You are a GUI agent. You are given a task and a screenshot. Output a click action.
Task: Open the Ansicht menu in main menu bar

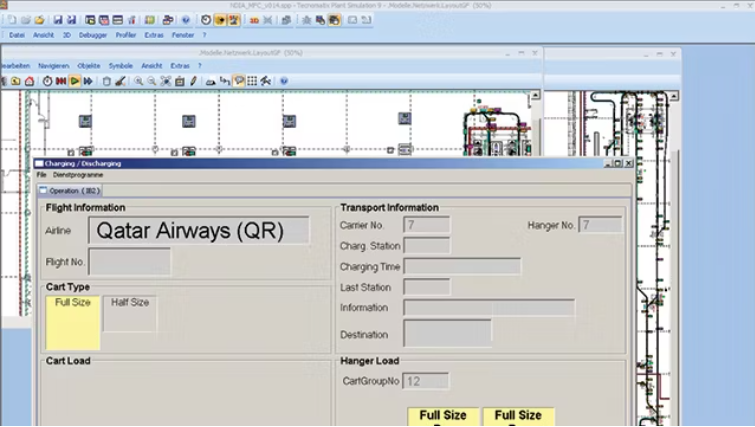coord(43,35)
